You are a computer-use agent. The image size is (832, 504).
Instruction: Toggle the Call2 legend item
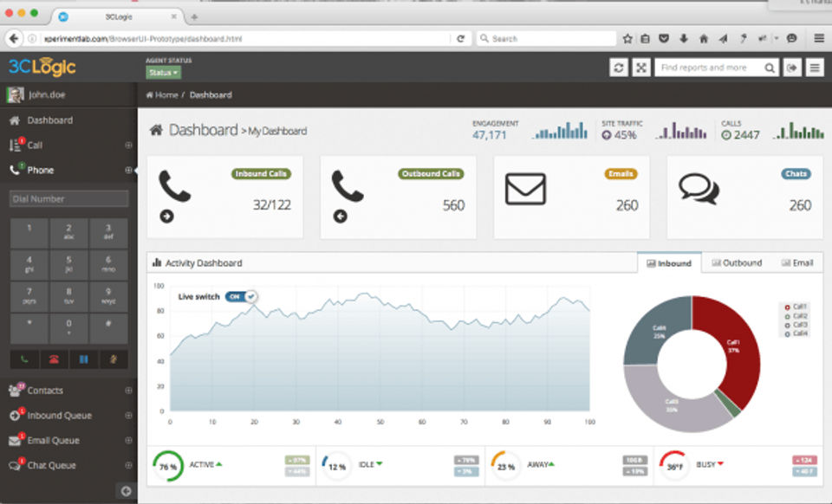(796, 316)
